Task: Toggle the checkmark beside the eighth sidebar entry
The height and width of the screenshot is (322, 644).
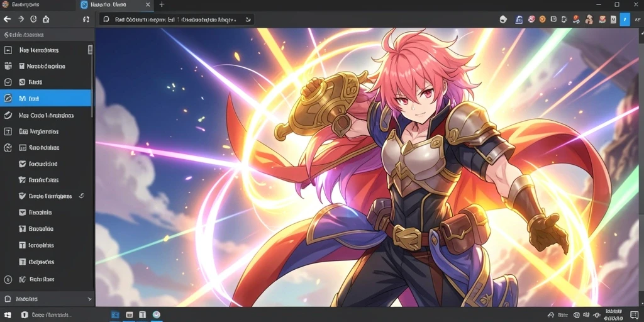Action: coord(23,164)
